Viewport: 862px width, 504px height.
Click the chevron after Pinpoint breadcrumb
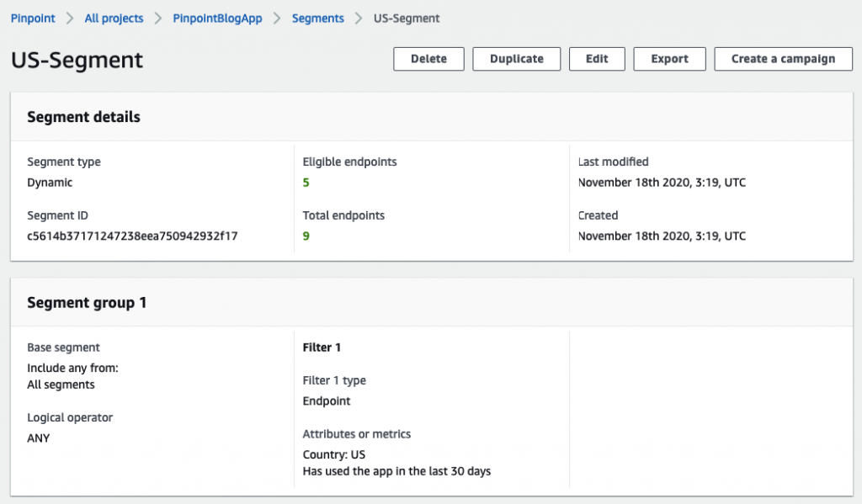(x=70, y=18)
